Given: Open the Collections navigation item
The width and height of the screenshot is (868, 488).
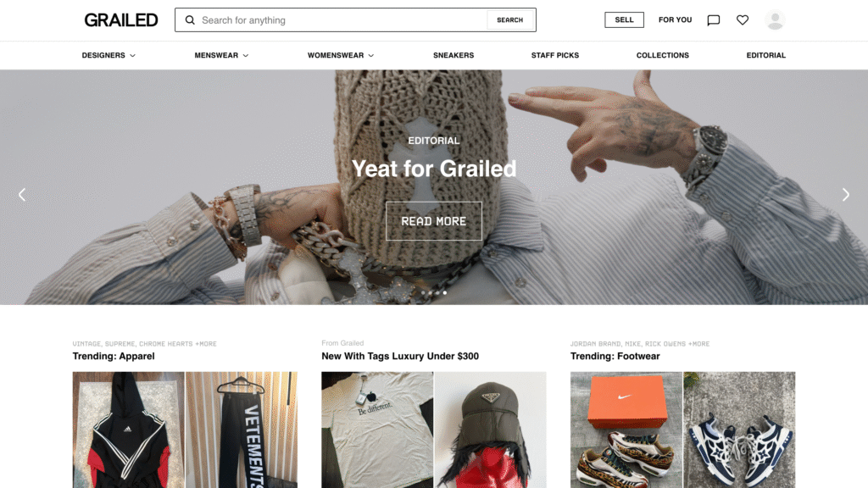Looking at the screenshot, I should click(663, 55).
